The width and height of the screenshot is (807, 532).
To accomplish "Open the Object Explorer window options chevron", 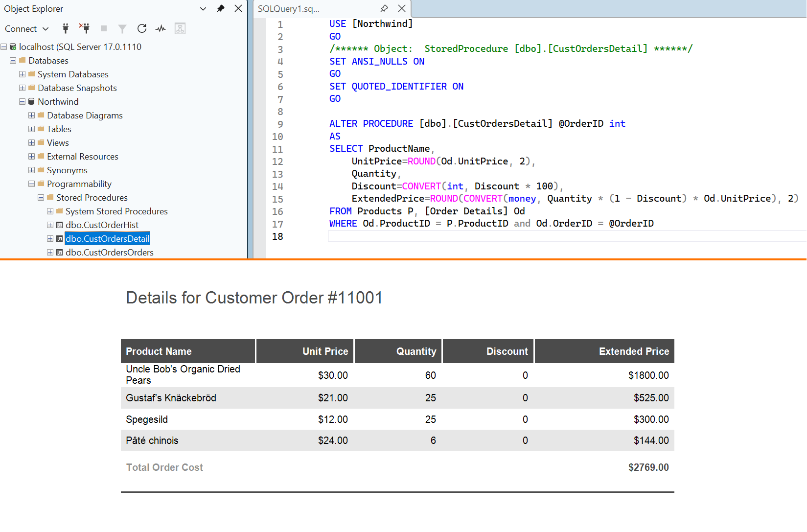I will (x=203, y=8).
